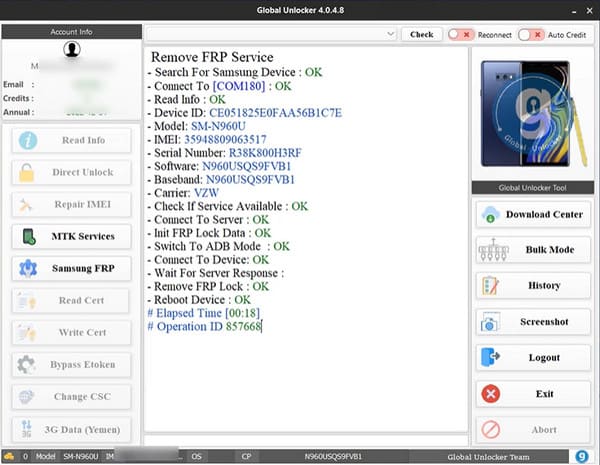Click the Bypass Etoken button label
The image size is (600, 465).
click(83, 364)
